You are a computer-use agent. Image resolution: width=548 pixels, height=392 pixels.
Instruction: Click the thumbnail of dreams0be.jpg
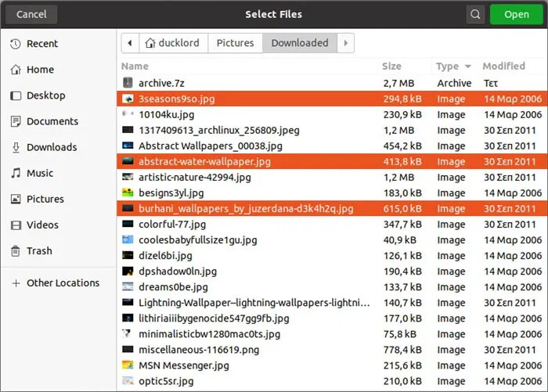pos(128,286)
